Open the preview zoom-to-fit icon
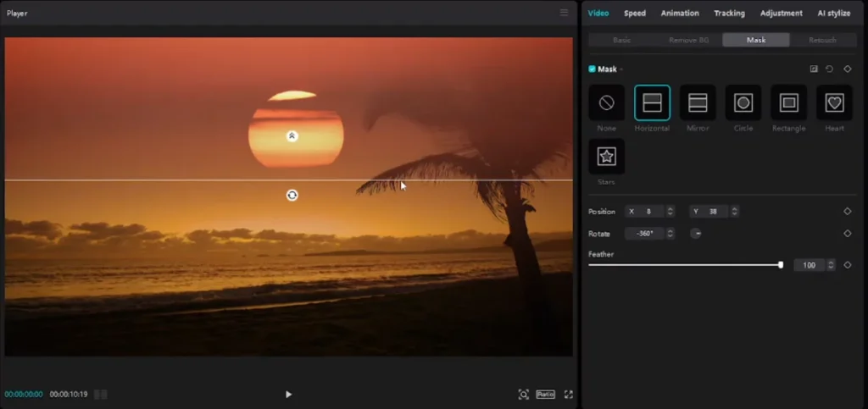The width and height of the screenshot is (868, 409). pos(523,394)
